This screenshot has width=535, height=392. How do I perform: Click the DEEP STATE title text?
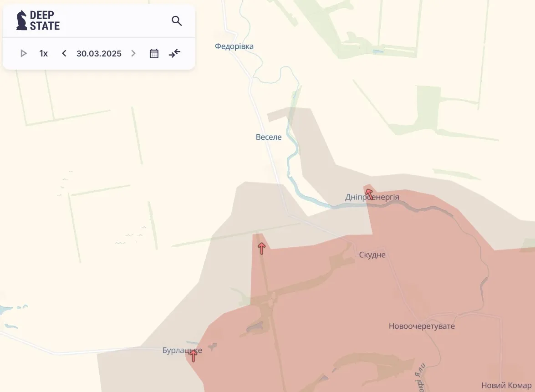(x=45, y=20)
